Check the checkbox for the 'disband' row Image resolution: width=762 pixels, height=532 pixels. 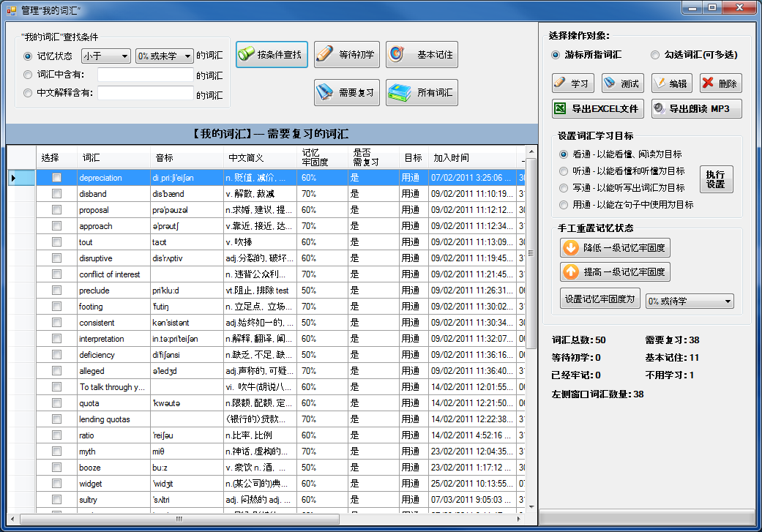pos(56,194)
